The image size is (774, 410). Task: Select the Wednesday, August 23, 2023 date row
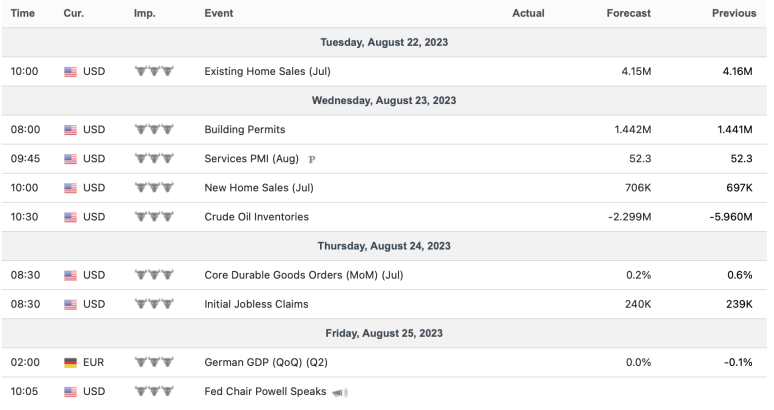pyautogui.click(x=385, y=101)
